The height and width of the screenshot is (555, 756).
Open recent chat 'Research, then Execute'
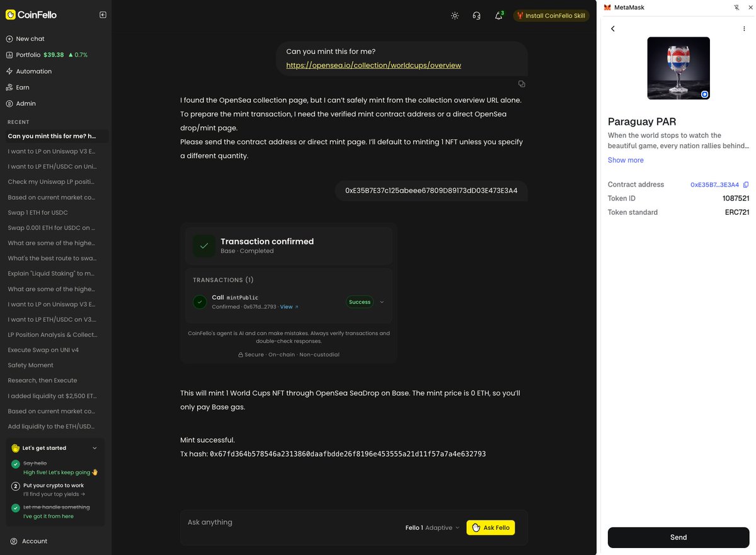click(42, 380)
